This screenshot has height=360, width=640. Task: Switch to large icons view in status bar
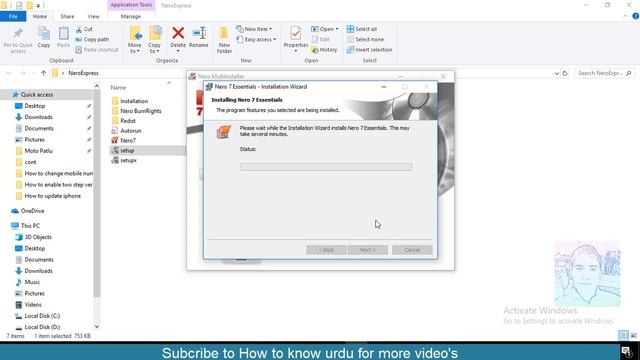click(x=633, y=336)
